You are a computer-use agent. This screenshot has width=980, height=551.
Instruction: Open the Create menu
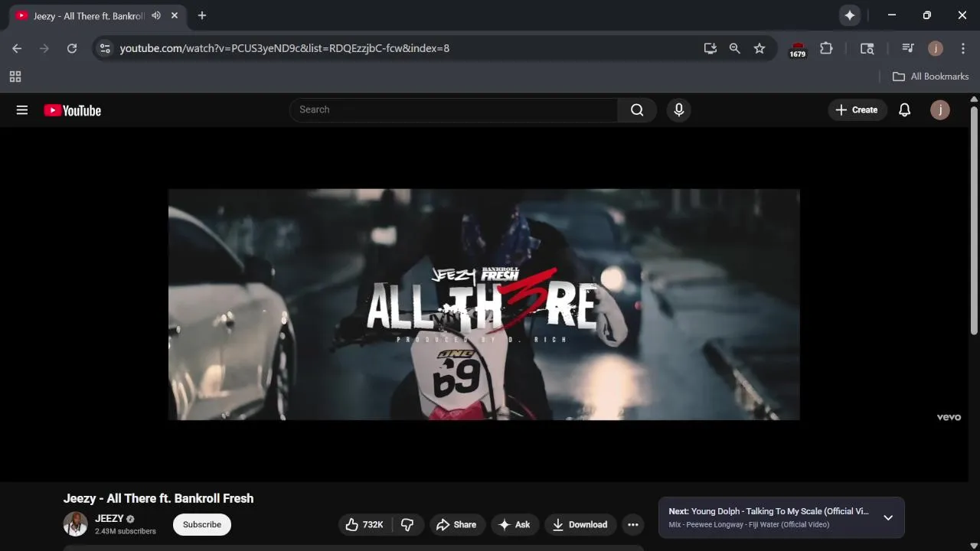[857, 110]
